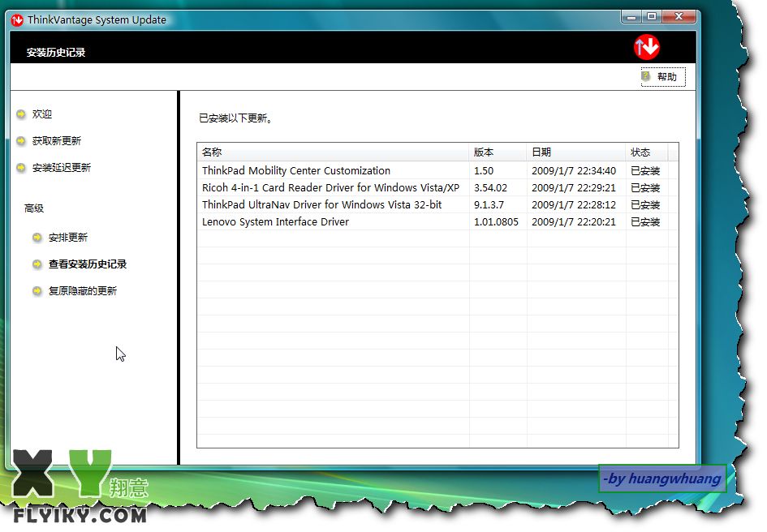
Task: Go to 获取新更新 page
Action: click(x=57, y=141)
